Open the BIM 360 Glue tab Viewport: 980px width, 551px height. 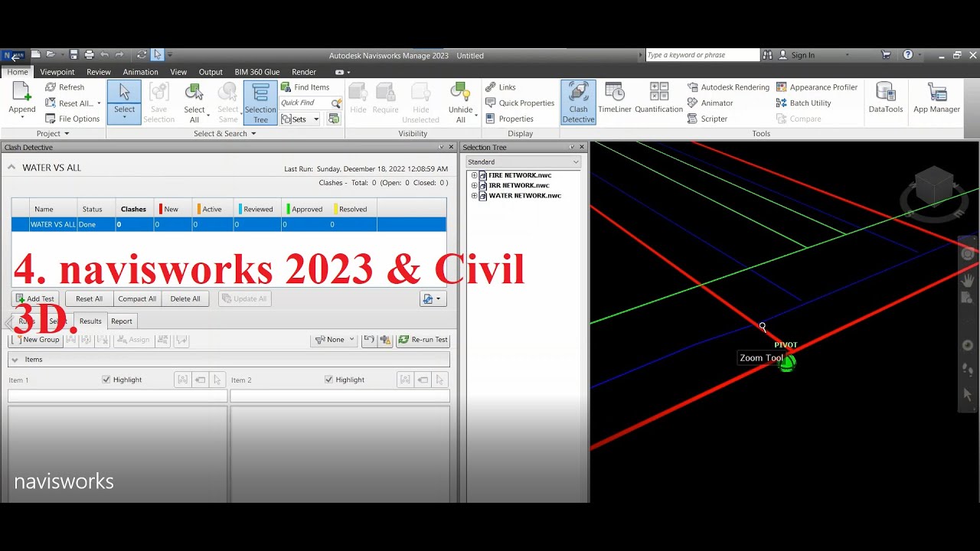click(257, 72)
